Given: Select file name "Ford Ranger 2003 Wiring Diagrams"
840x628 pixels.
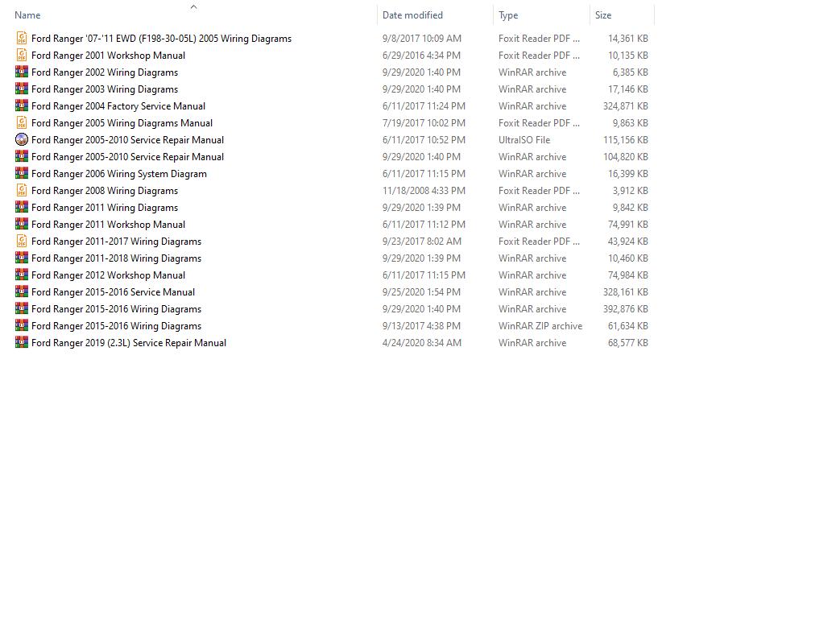Looking at the screenshot, I should pyautogui.click(x=105, y=89).
